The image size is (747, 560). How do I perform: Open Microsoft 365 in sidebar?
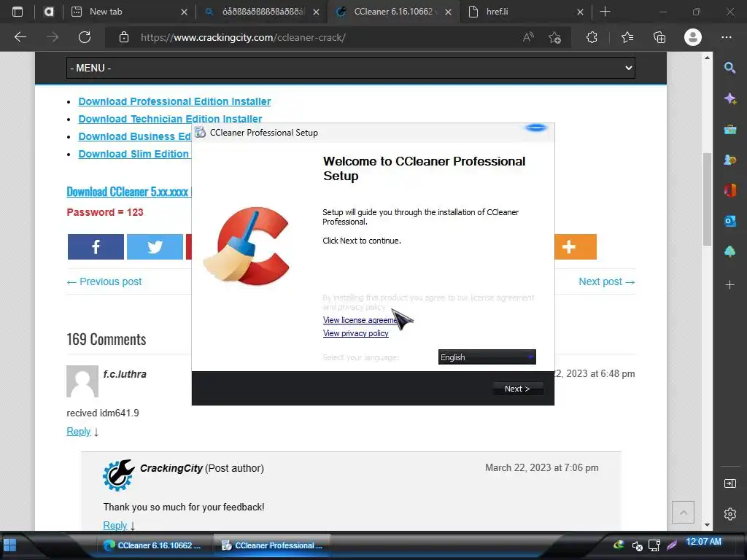click(x=729, y=190)
